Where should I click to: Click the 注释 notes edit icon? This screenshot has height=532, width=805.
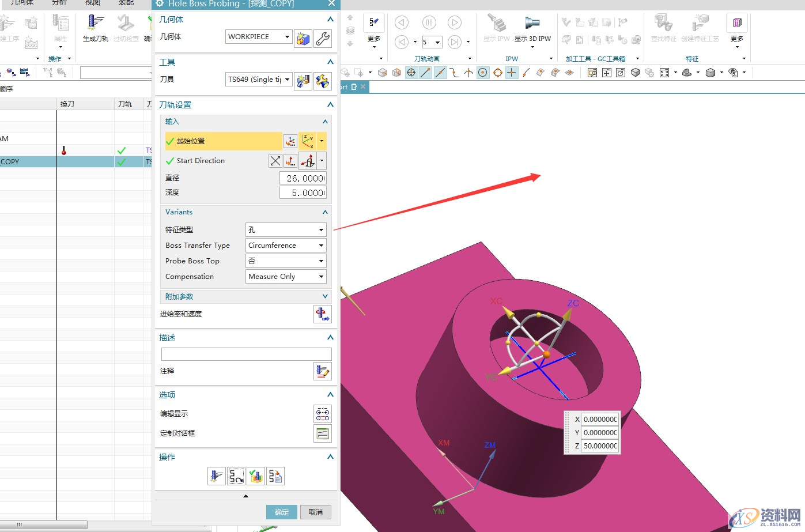[322, 371]
